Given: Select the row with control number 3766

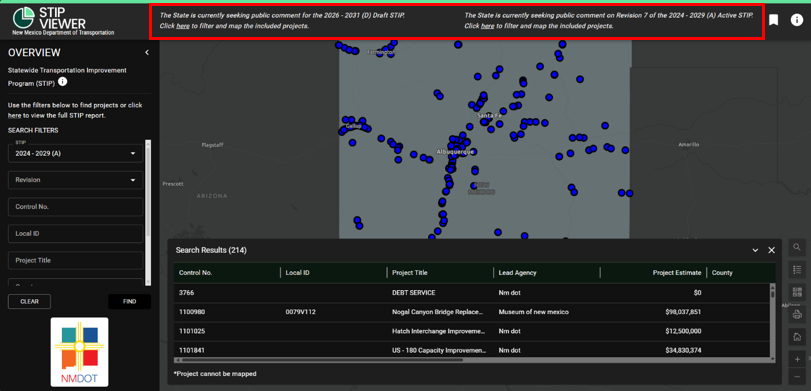Looking at the screenshot, I should 472,293.
